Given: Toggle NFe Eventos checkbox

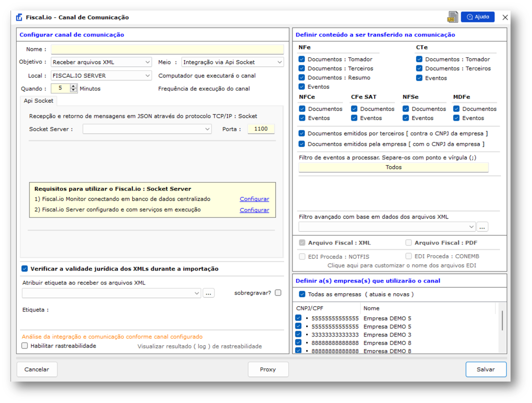Looking at the screenshot, I should 301,87.
